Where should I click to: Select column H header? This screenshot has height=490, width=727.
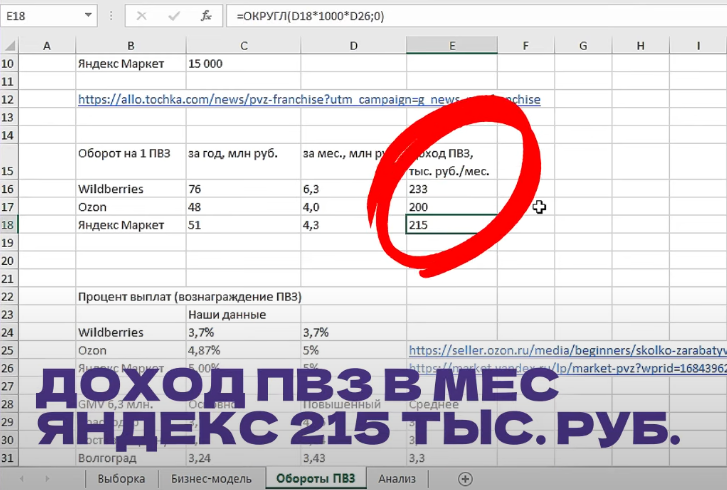point(640,45)
